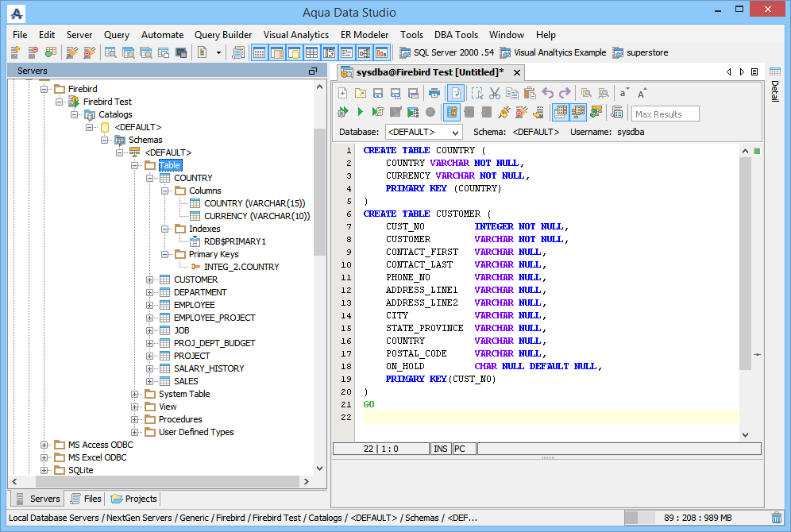The width and height of the screenshot is (791, 532).
Task: Click the green Execute query play icon
Action: (x=360, y=113)
